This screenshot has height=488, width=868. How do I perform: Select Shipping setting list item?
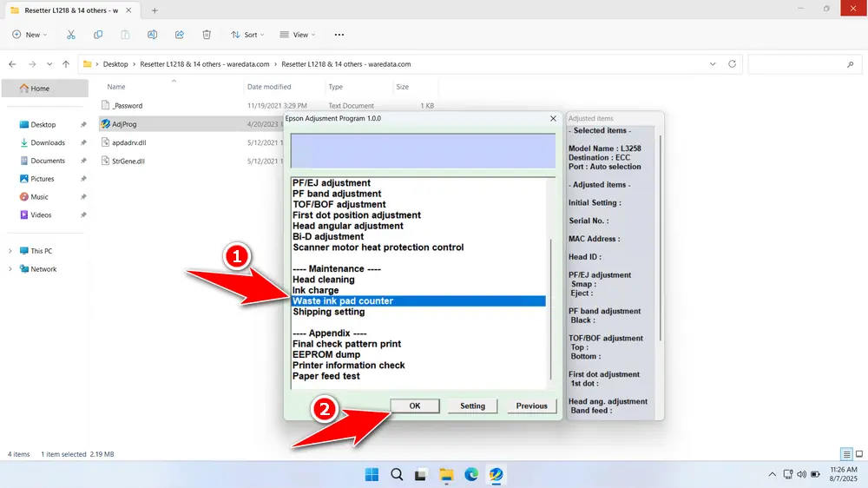[329, 312]
